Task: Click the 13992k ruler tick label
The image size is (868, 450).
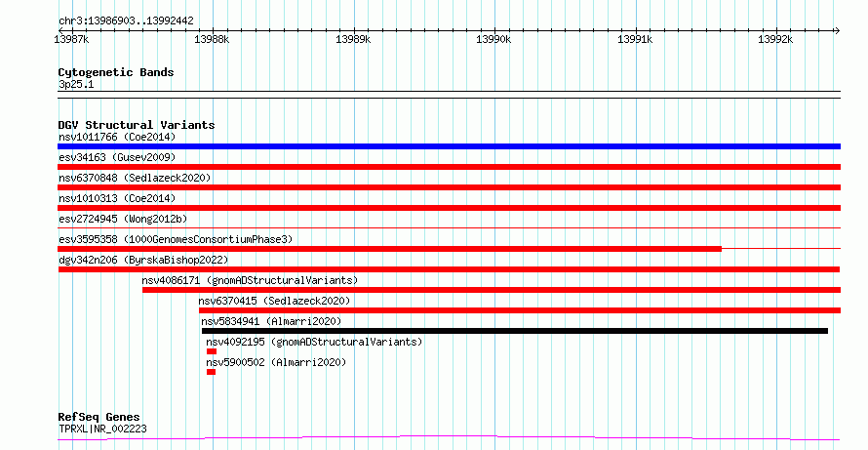Action: (x=775, y=39)
